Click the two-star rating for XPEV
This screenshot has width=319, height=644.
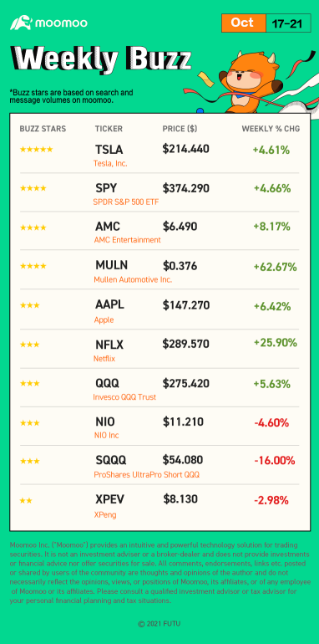26,501
